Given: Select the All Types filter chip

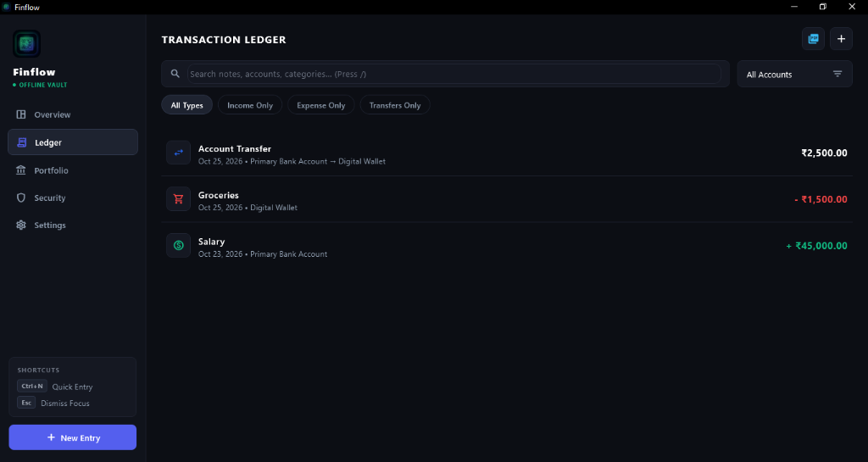Looking at the screenshot, I should [187, 105].
